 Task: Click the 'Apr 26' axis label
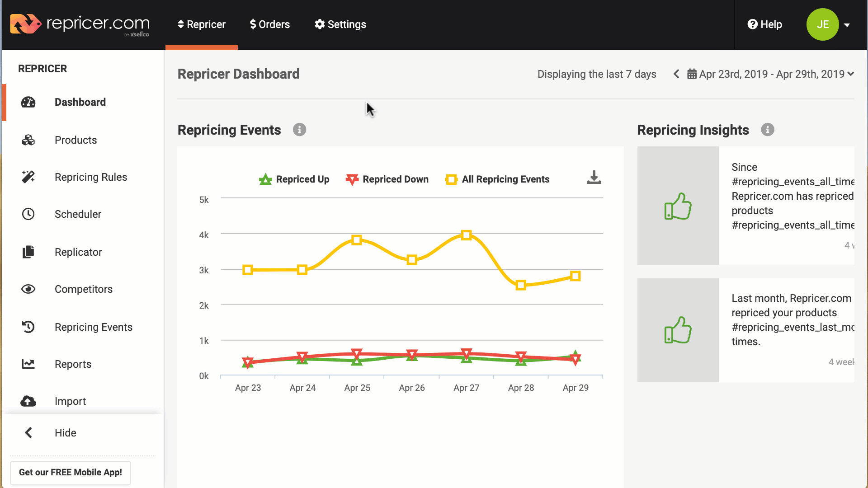point(412,388)
